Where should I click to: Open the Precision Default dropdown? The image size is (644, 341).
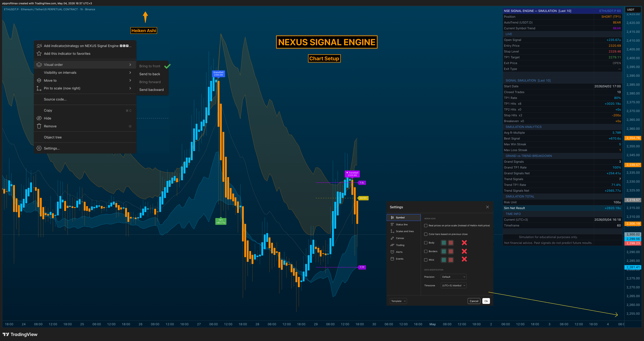click(x=453, y=277)
